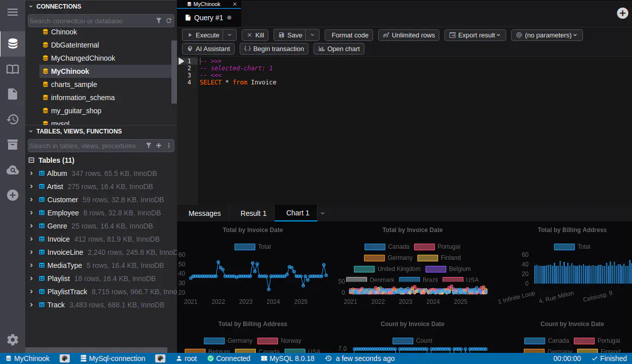Open the cloud account sidebar icon

13,170
